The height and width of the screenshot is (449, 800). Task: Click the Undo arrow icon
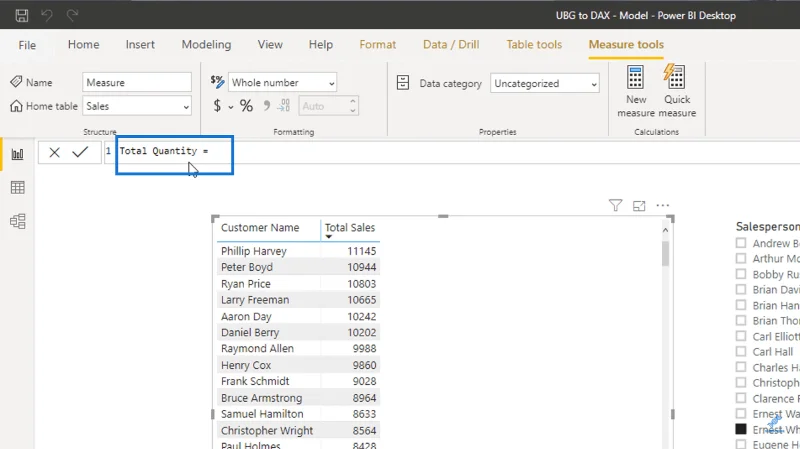point(47,15)
